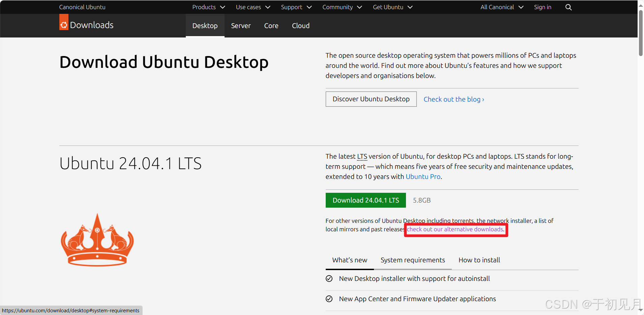Viewport: 644px width, 315px height.
Task: Open the Support dropdown menu
Action: [x=296, y=7]
